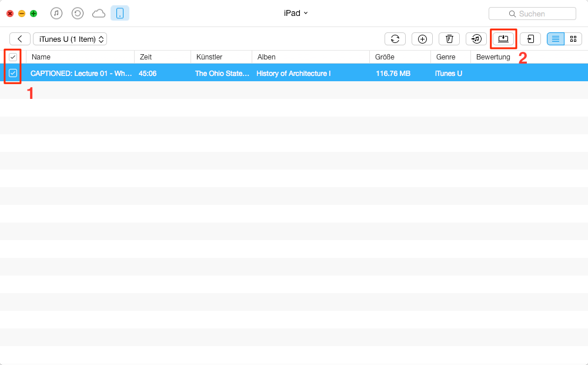
Task: Click the magnifier icon in search box
Action: [x=512, y=14]
